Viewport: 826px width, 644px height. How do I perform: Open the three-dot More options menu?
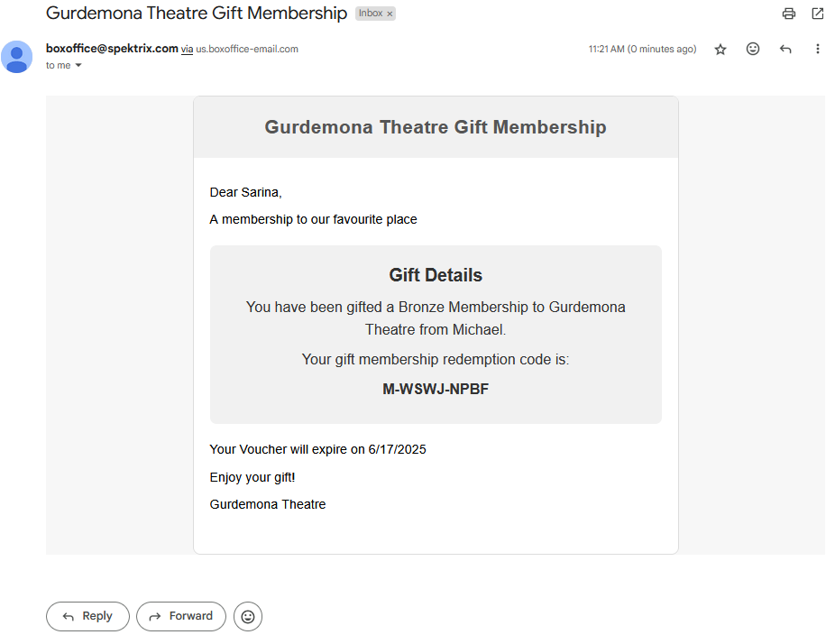click(x=818, y=49)
